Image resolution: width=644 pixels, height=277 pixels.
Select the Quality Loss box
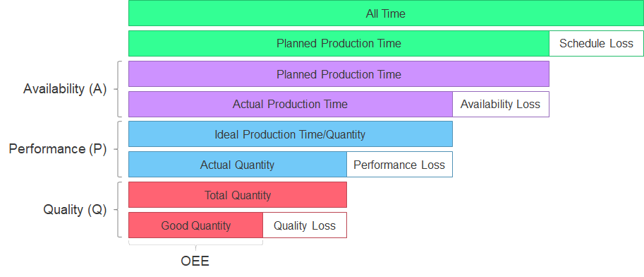305,225
